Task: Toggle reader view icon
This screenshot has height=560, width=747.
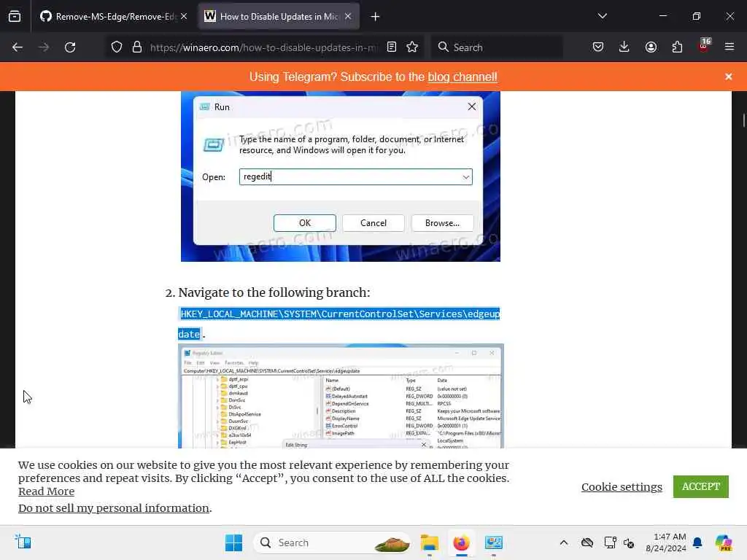Action: [392, 47]
